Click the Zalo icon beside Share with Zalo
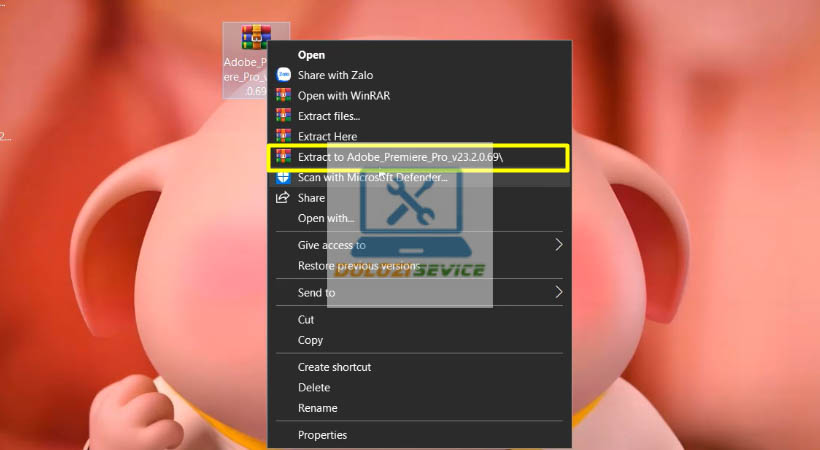This screenshot has width=820, height=450. coord(283,75)
